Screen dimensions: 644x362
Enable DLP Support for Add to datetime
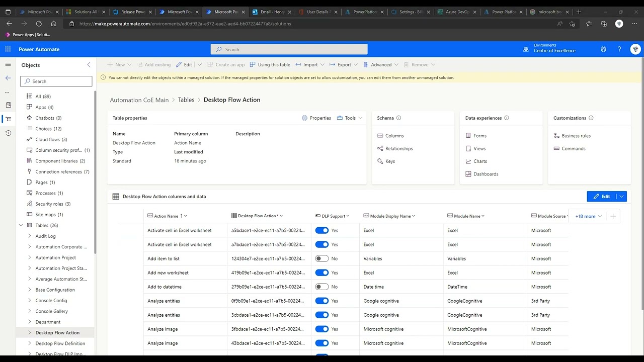(322, 287)
